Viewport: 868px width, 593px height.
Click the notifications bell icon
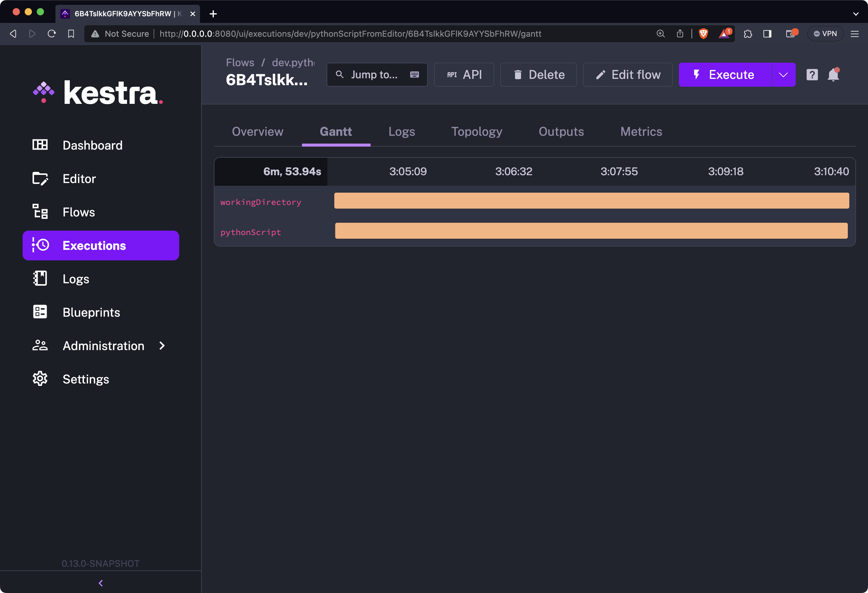[x=833, y=75]
